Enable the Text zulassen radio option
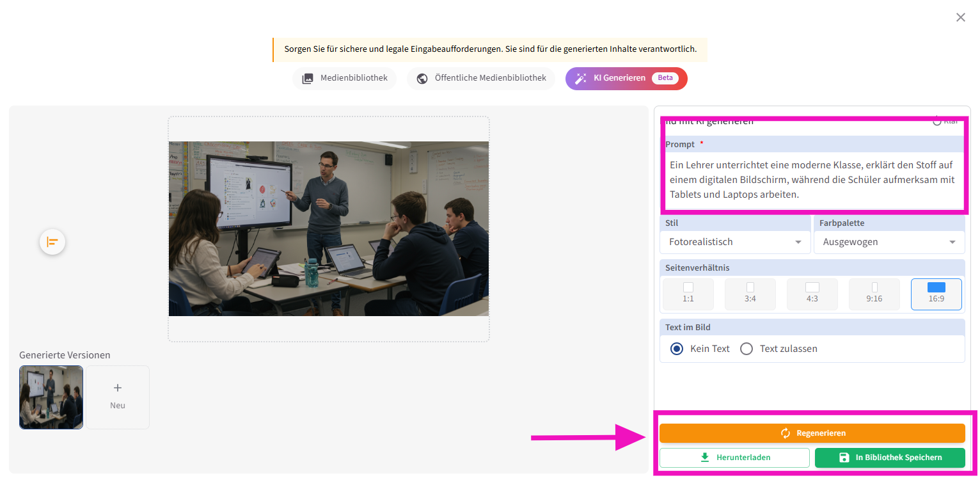The height and width of the screenshot is (478, 980). tap(746, 349)
